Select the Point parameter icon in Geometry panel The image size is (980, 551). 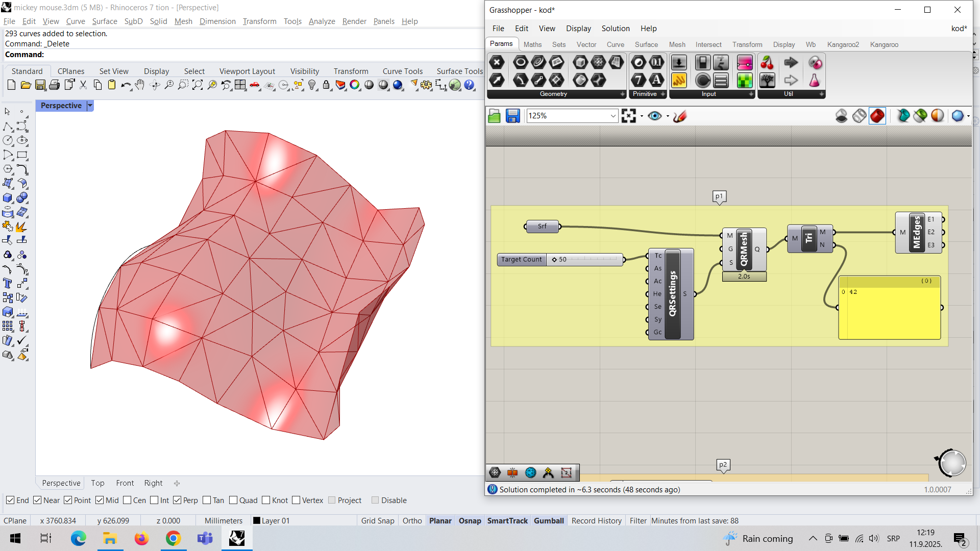click(497, 62)
